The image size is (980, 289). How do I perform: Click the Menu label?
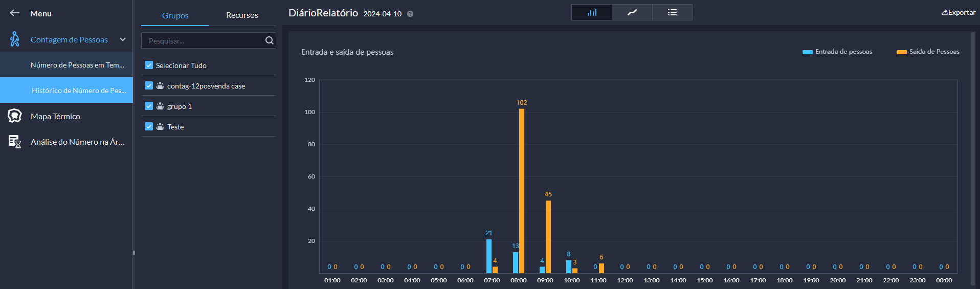[41, 13]
